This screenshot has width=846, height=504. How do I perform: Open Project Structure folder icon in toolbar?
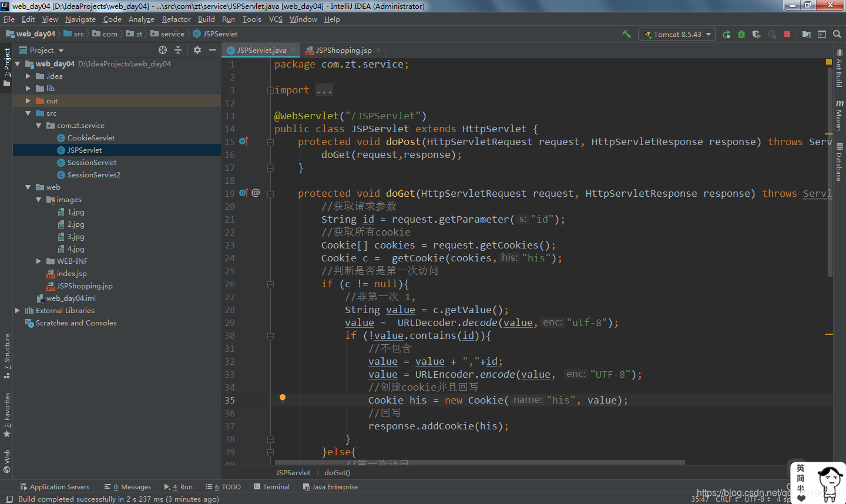click(x=807, y=34)
